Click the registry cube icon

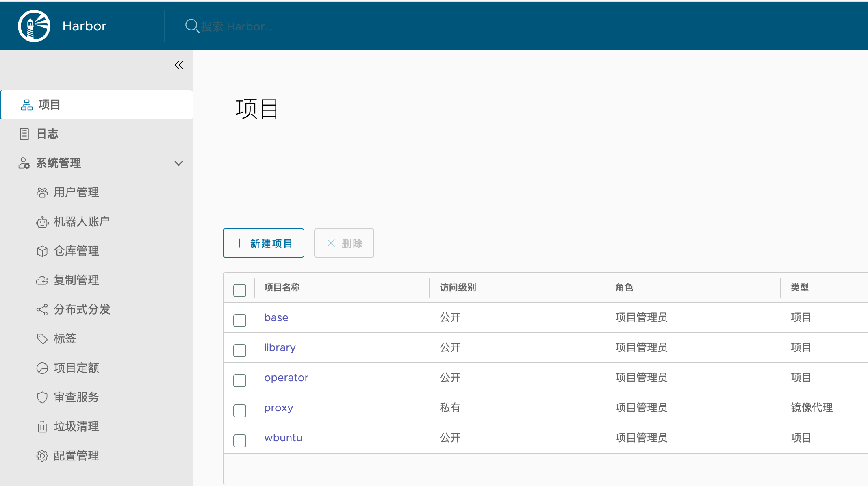42,251
